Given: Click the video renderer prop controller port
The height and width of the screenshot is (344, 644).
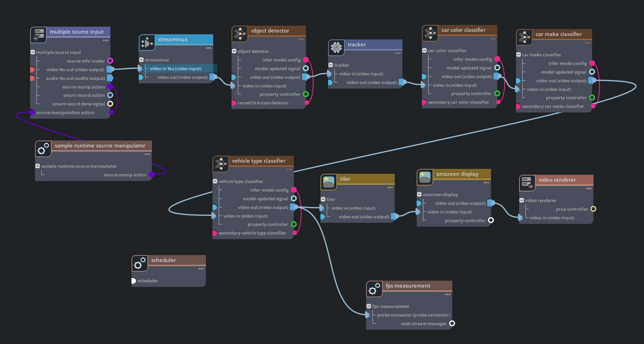Looking at the screenshot, I should point(593,209).
